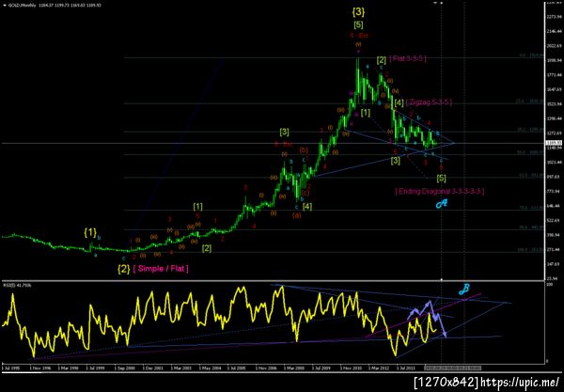Viewport: 564px width, 392px height.
Task: Click the 1 Mar 1998 date on time axis
Action: 69,368
